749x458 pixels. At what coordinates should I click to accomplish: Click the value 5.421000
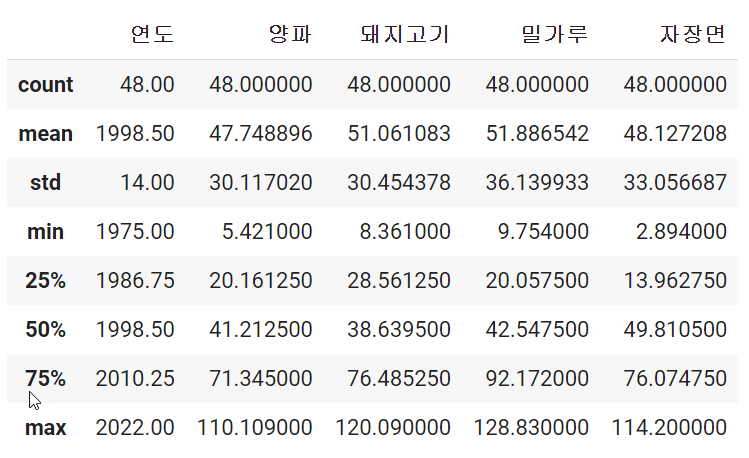267,232
